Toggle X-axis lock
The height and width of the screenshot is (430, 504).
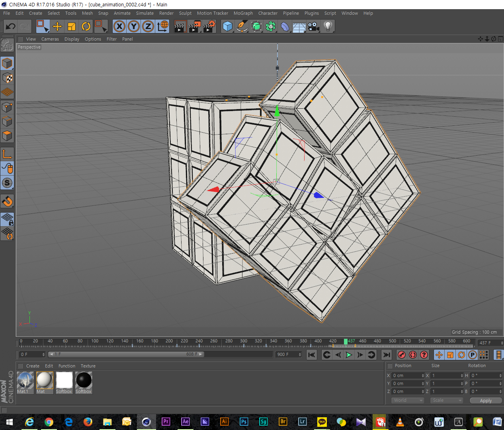(x=119, y=27)
